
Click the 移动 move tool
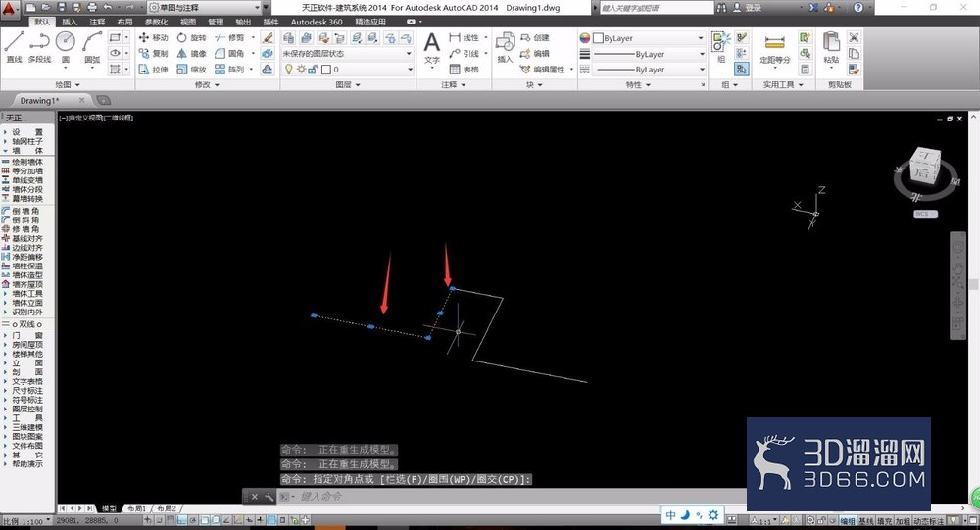[x=153, y=37]
